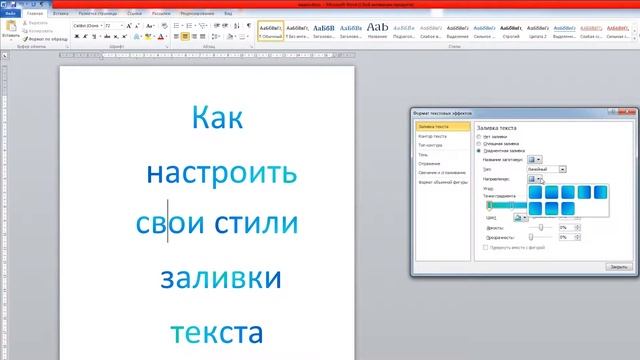
Task: Open the Change Case (Aa) dropdown
Action: [150, 26]
